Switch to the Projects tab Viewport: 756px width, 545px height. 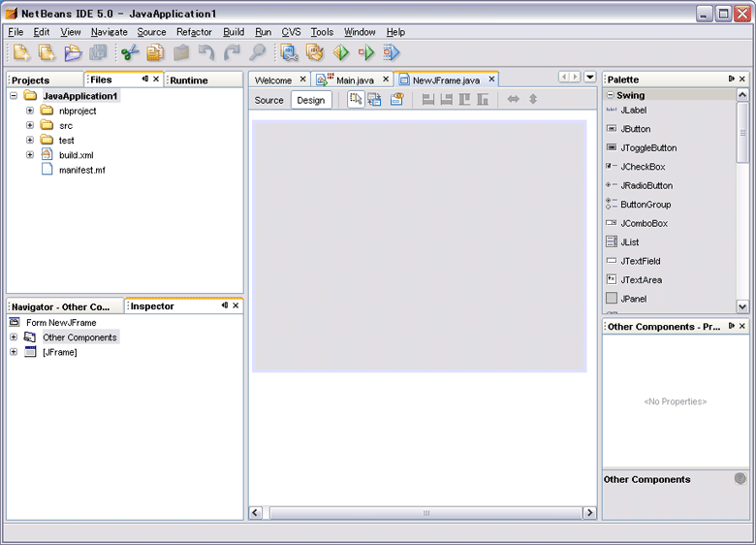(45, 80)
